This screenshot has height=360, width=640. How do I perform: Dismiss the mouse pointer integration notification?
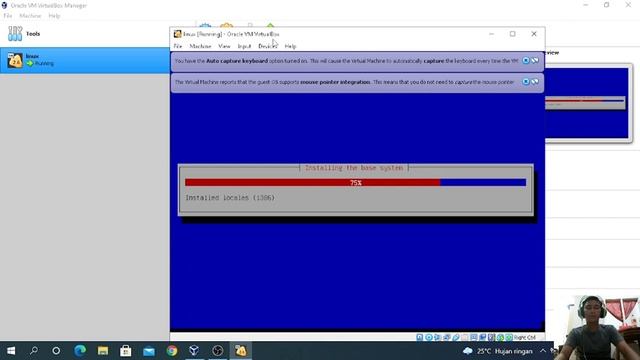[x=526, y=82]
